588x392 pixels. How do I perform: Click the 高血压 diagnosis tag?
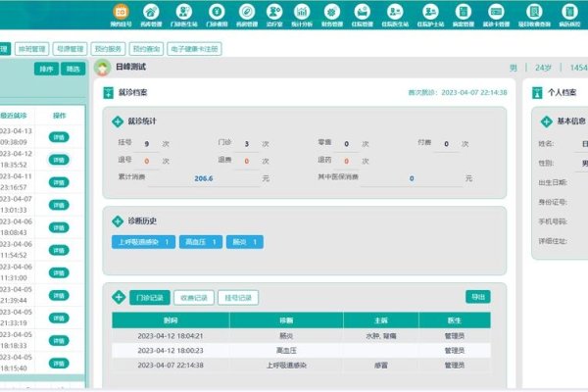(201, 242)
